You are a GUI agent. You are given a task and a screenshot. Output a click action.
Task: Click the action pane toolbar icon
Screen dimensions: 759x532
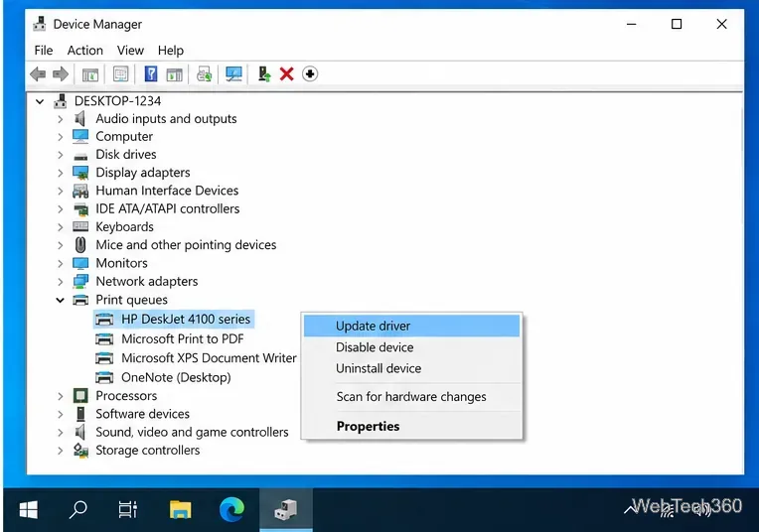[174, 74]
